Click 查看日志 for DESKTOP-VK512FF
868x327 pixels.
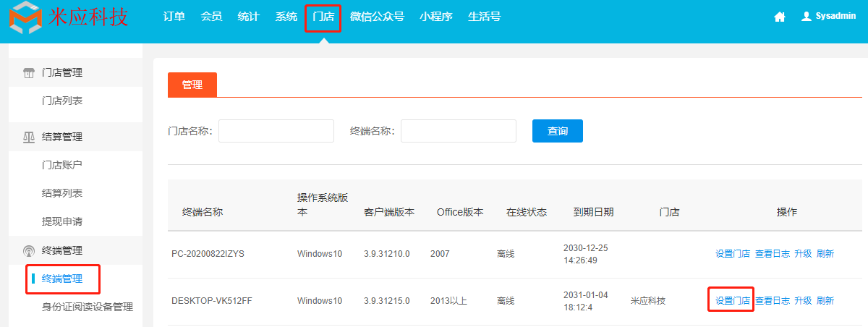tap(773, 300)
